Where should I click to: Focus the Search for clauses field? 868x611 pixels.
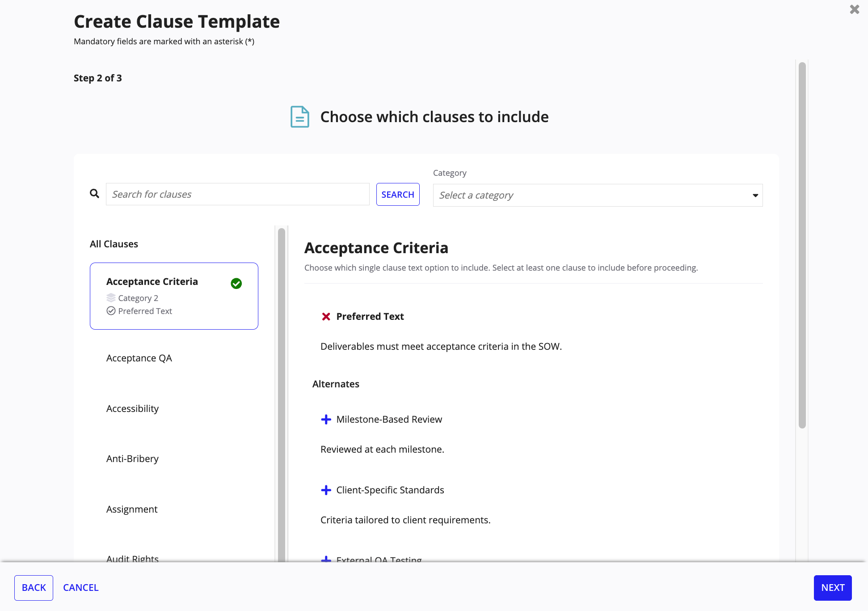(x=237, y=194)
